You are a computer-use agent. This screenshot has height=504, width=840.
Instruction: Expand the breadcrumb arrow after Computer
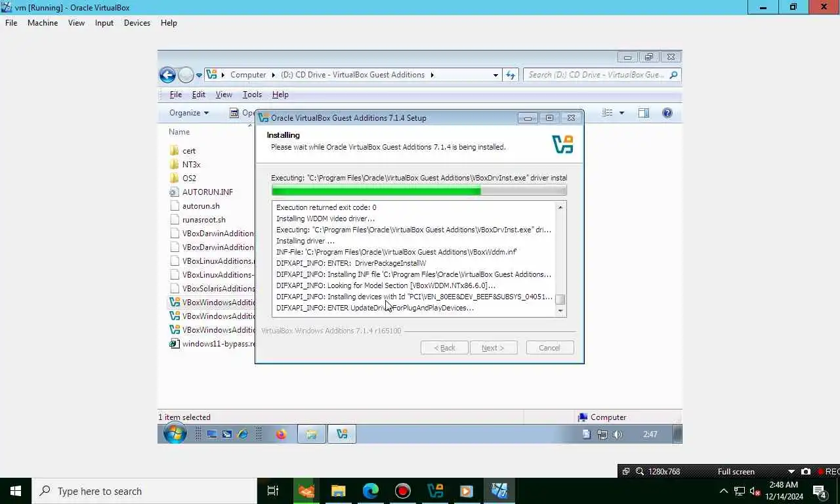pyautogui.click(x=273, y=75)
